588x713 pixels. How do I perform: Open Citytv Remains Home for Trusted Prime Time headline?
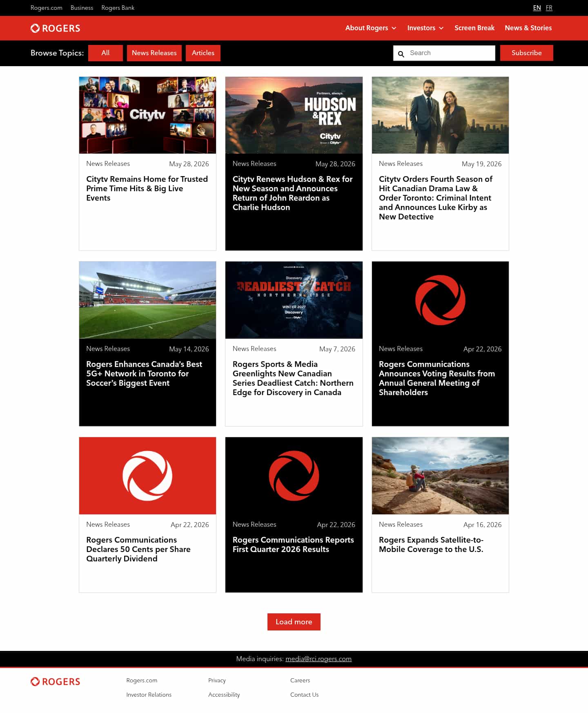pos(147,188)
